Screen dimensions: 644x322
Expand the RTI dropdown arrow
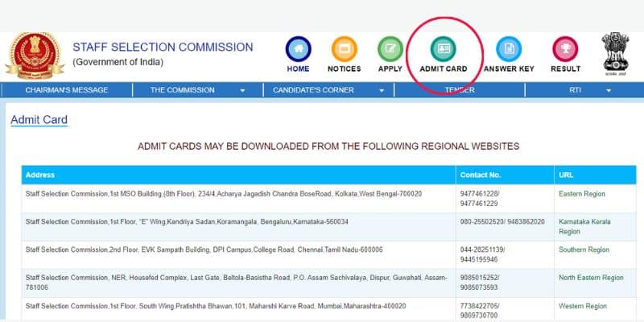click(x=609, y=91)
